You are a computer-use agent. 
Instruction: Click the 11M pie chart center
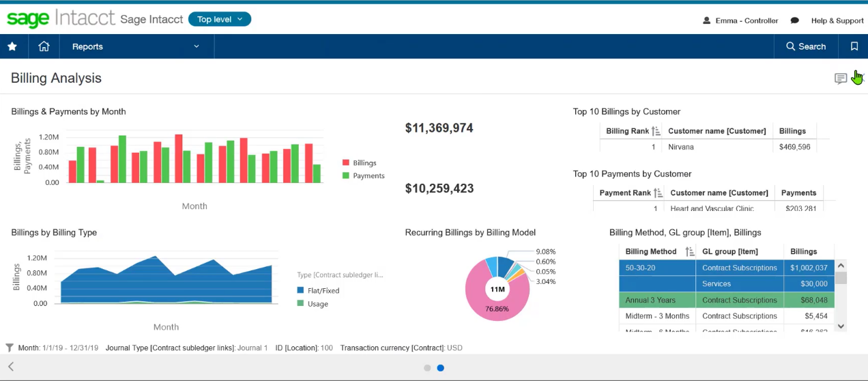(x=497, y=290)
